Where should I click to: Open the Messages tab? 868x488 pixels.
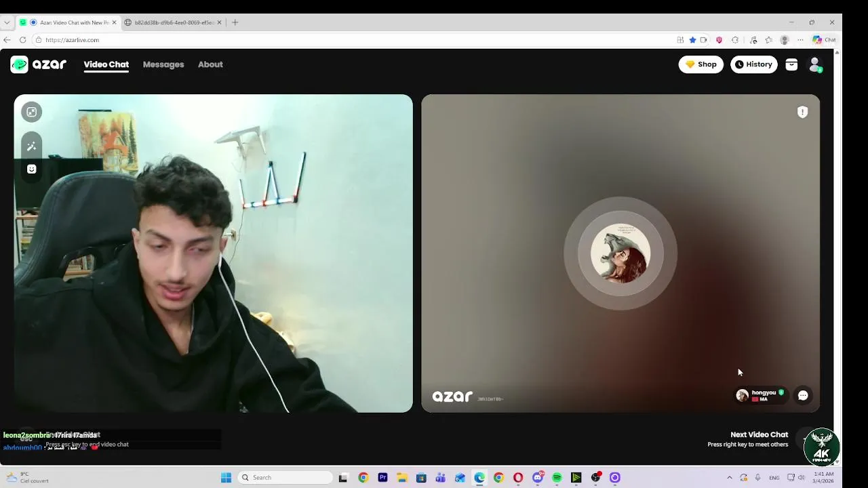(163, 64)
